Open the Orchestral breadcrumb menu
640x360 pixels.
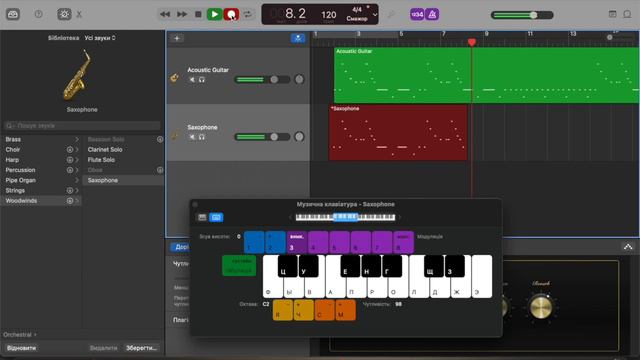click(20, 334)
